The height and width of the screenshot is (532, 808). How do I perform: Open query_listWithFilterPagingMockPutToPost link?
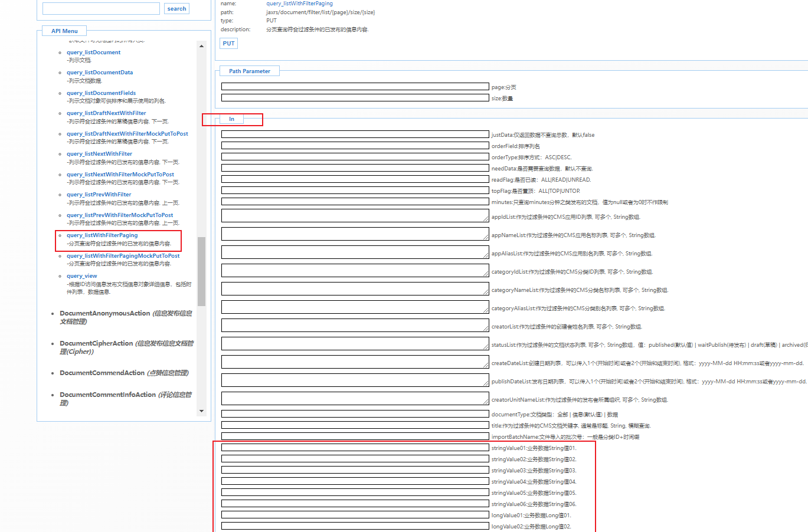pos(123,256)
